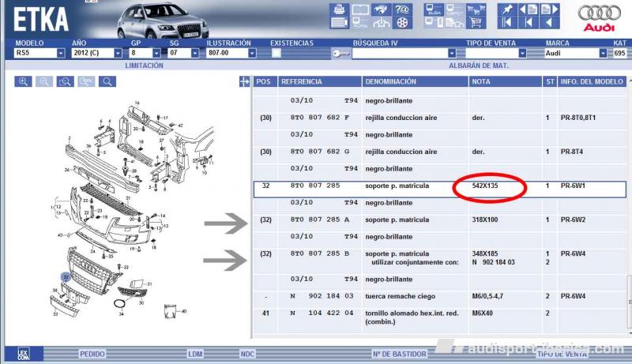Click reference N 104 422 04

pos(322,313)
